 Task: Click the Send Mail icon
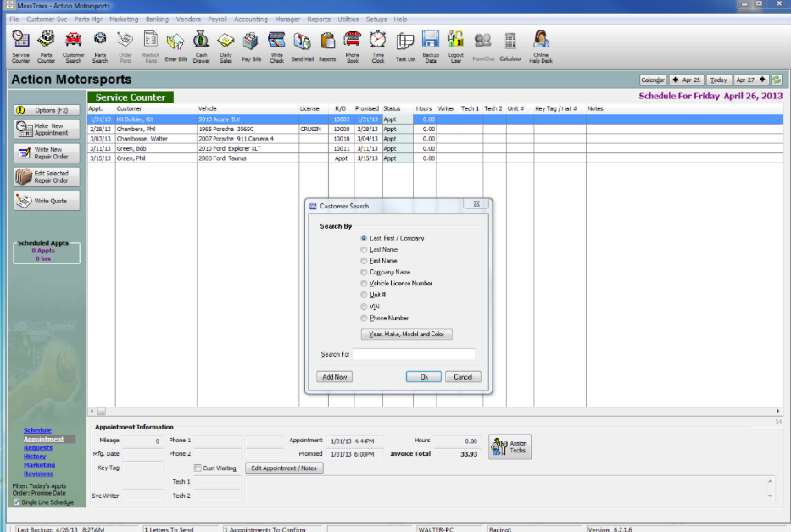(x=301, y=40)
